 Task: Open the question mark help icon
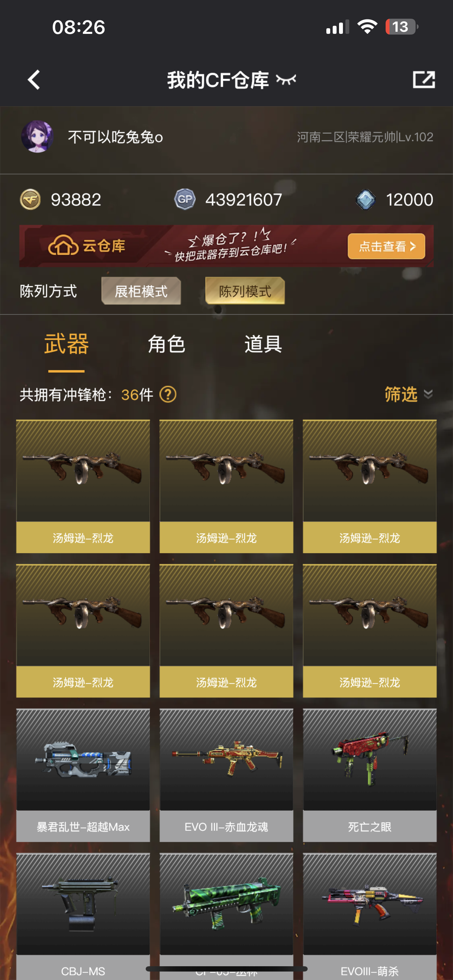tap(168, 394)
